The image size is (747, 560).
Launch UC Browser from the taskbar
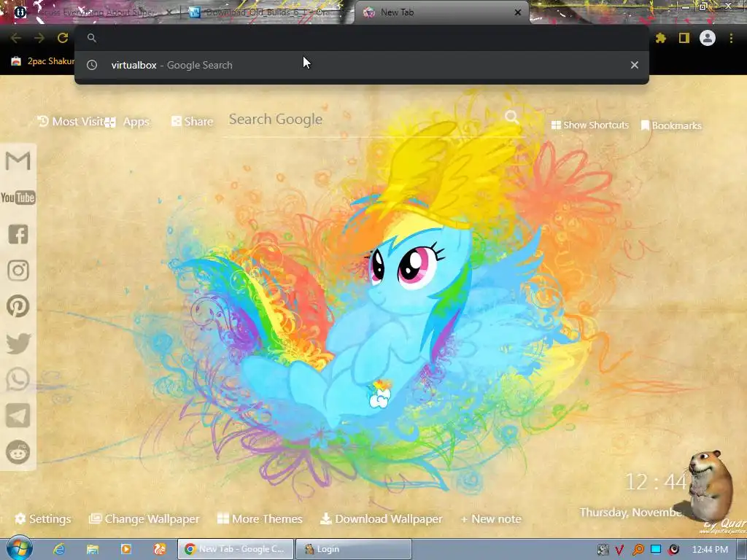(159, 549)
